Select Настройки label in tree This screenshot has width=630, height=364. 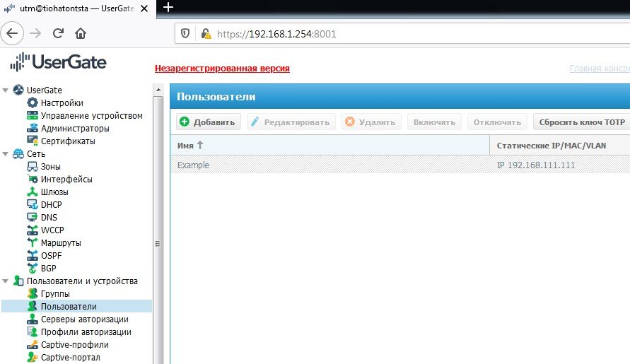coord(62,103)
